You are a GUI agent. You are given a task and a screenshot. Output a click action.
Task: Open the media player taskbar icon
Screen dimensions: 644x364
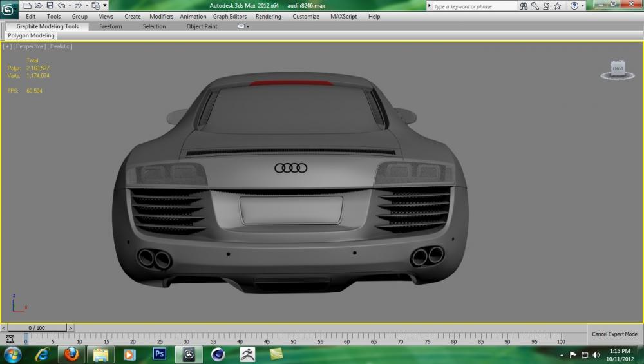tap(129, 354)
